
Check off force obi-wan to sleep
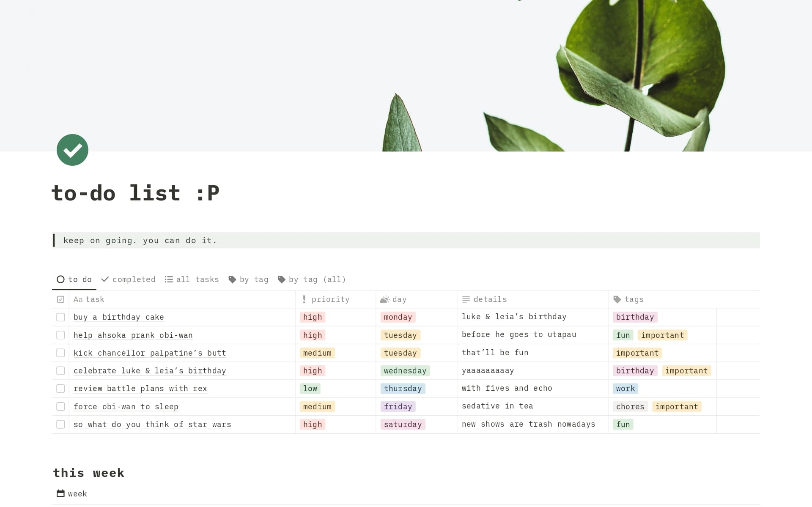coord(60,406)
